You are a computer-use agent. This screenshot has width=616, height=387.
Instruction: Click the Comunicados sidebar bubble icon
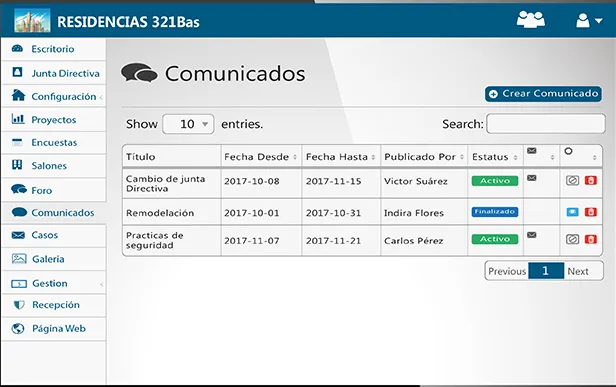click(19, 212)
